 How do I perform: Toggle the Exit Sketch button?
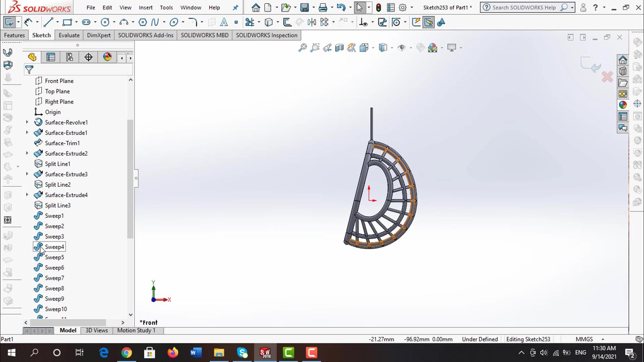click(x=9, y=22)
